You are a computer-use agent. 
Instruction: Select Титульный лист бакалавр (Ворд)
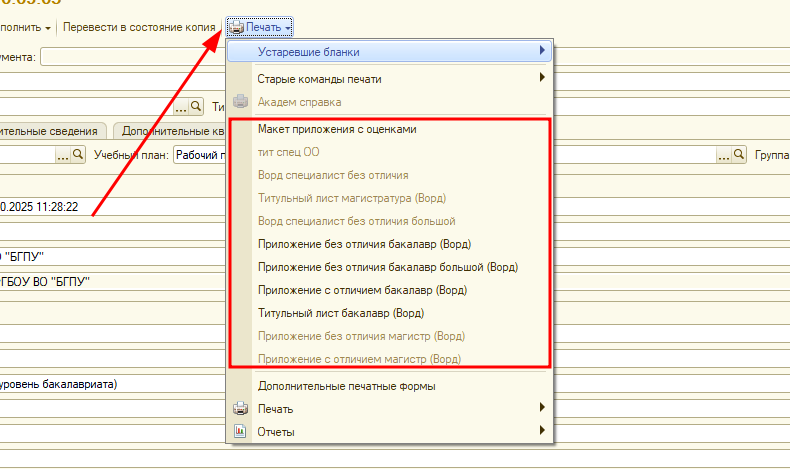point(341,313)
